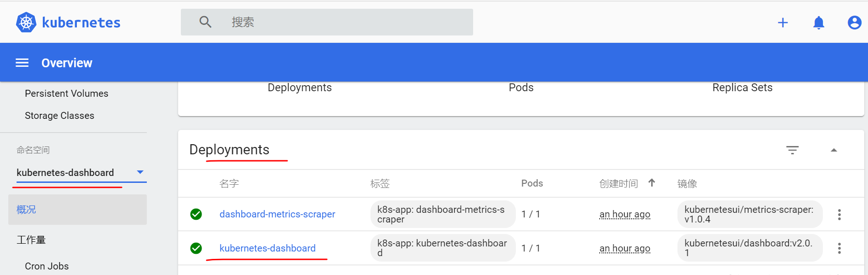
Task: Click the Deployments section heading
Action: click(x=229, y=150)
